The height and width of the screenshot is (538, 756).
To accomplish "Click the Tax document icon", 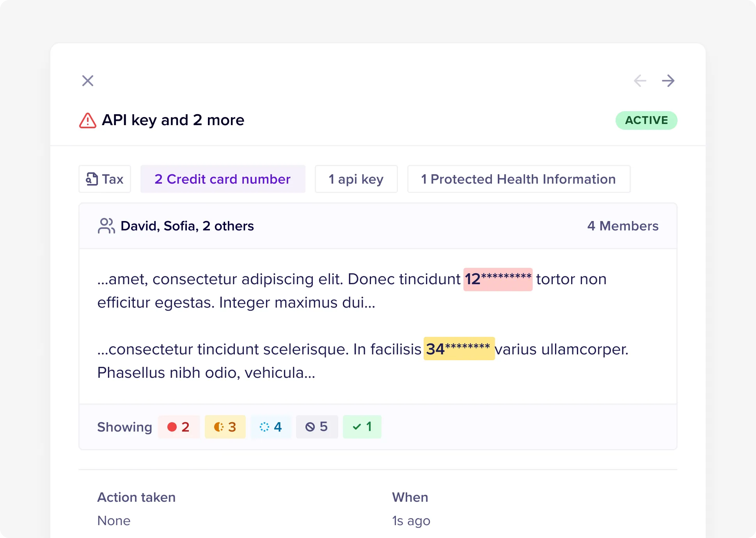I will click(92, 179).
